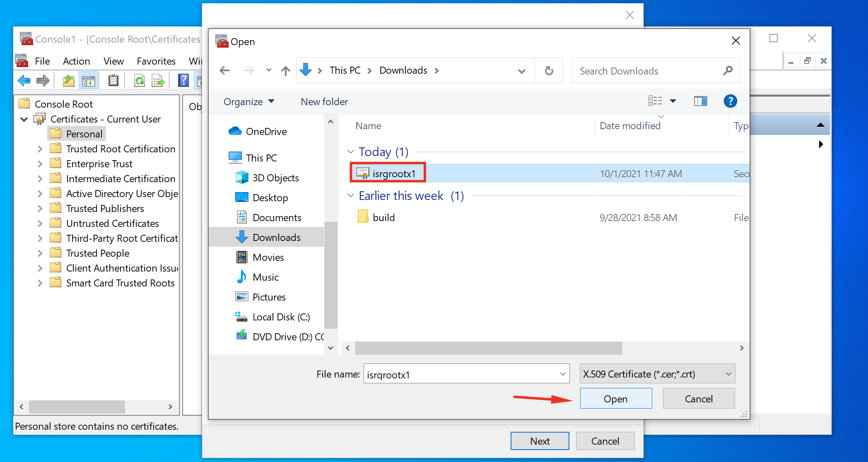Open the Action menu
Image resolution: width=868 pixels, height=462 pixels.
(76, 61)
